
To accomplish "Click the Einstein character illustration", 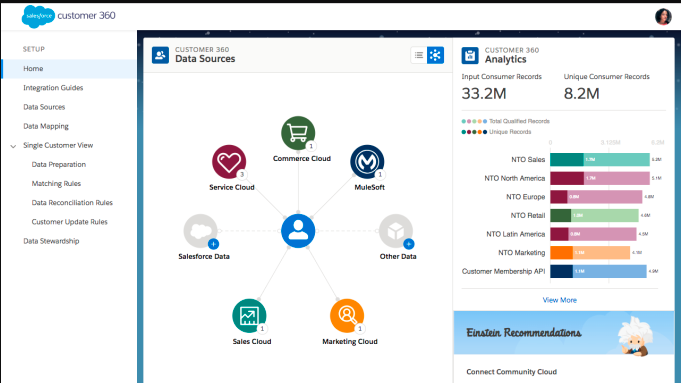I will coord(635,336).
